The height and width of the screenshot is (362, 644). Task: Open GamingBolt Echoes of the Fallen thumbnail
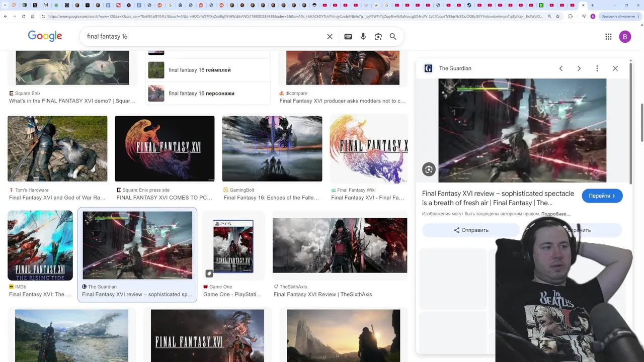coord(272,148)
